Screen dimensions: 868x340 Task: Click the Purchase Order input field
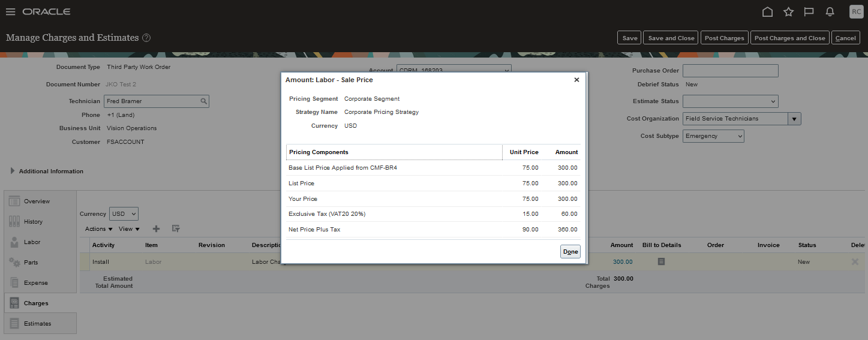point(730,71)
